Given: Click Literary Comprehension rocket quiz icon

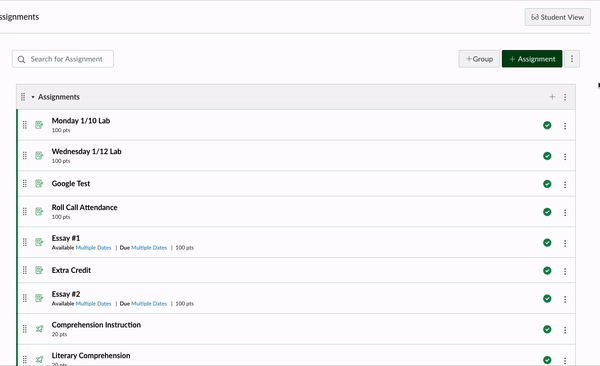Looking at the screenshot, I should pyautogui.click(x=39, y=359).
